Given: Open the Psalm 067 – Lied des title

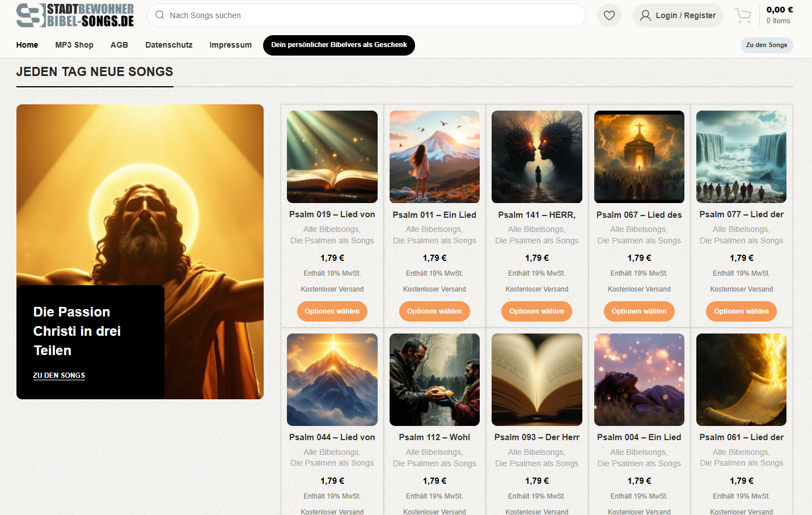Looking at the screenshot, I should [x=639, y=214].
